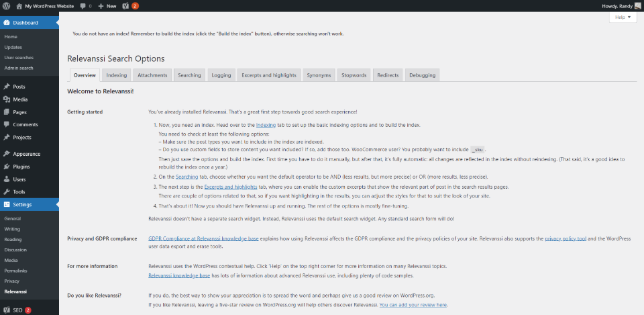Switch to the Overview tab
The height and width of the screenshot is (315, 644).
pyautogui.click(x=85, y=75)
